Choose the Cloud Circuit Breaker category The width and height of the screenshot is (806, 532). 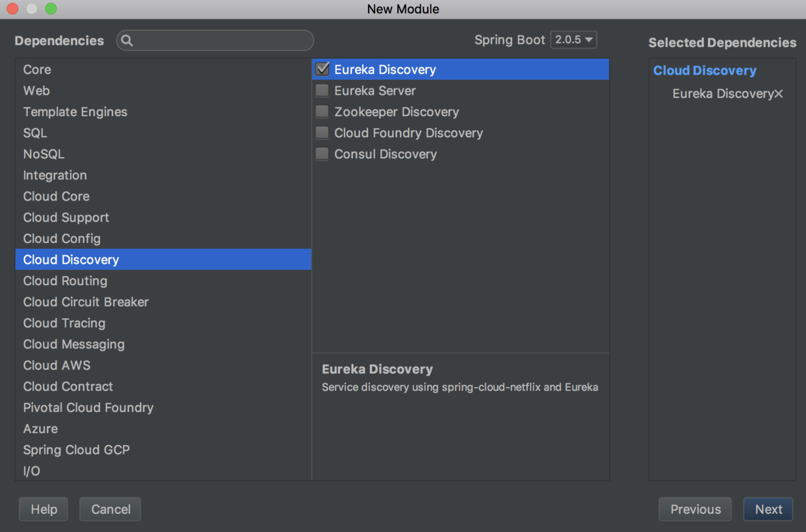tap(163, 301)
